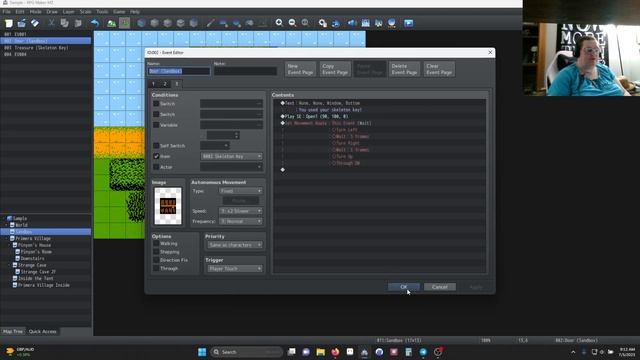Toggle the Stepping option checkbox

[156, 252]
